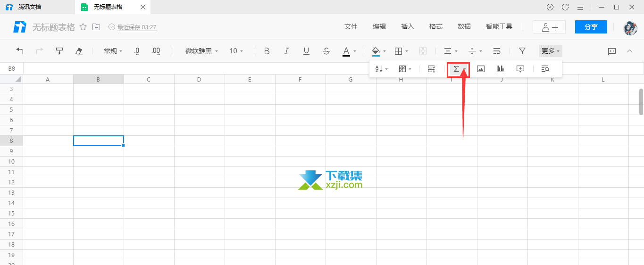Open find and replace

(x=545, y=69)
